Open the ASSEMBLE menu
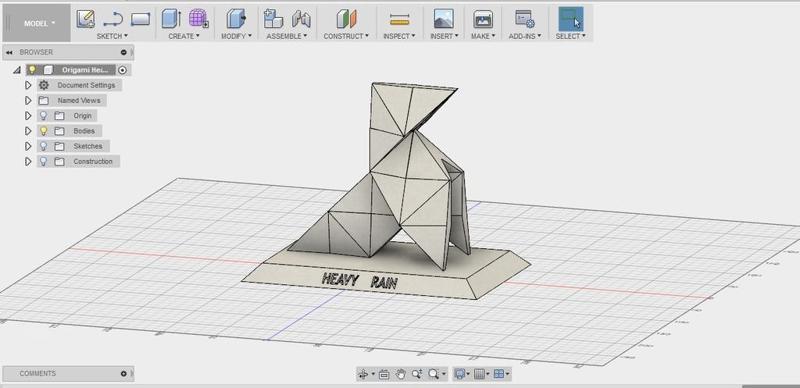 [287, 36]
